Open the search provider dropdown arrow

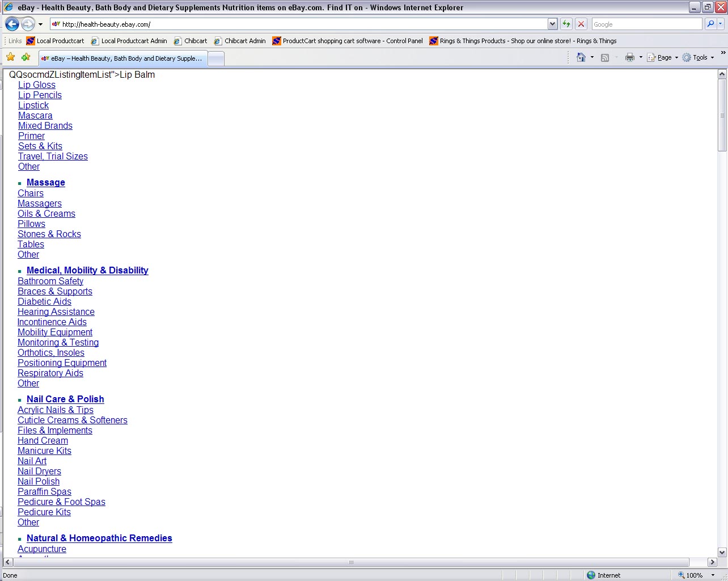click(x=721, y=24)
